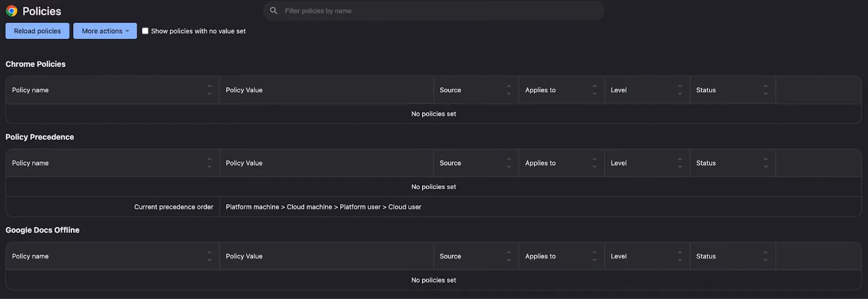Click No policies set in Policy Precedence table
868x299 pixels.
tap(433, 187)
